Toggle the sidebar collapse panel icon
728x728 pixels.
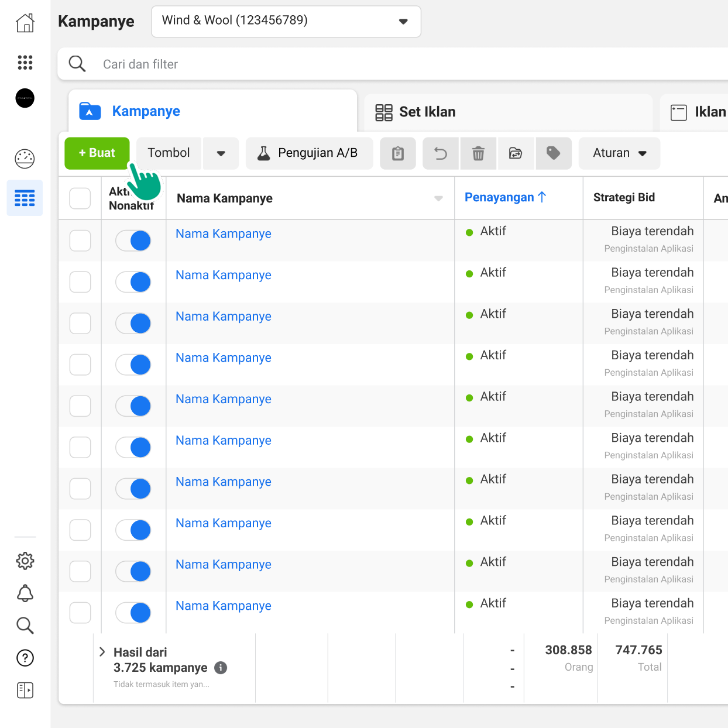click(x=25, y=690)
